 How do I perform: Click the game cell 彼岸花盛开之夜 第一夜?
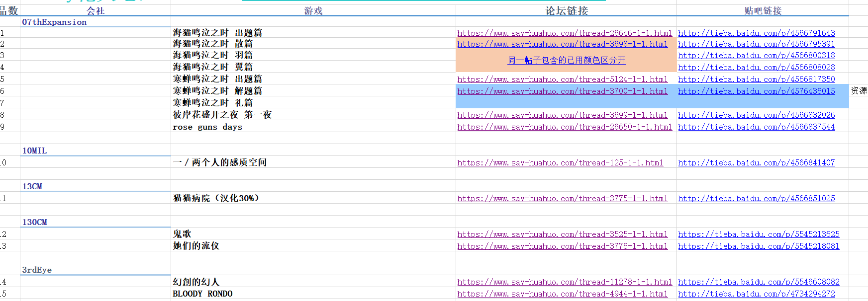[x=313, y=115]
